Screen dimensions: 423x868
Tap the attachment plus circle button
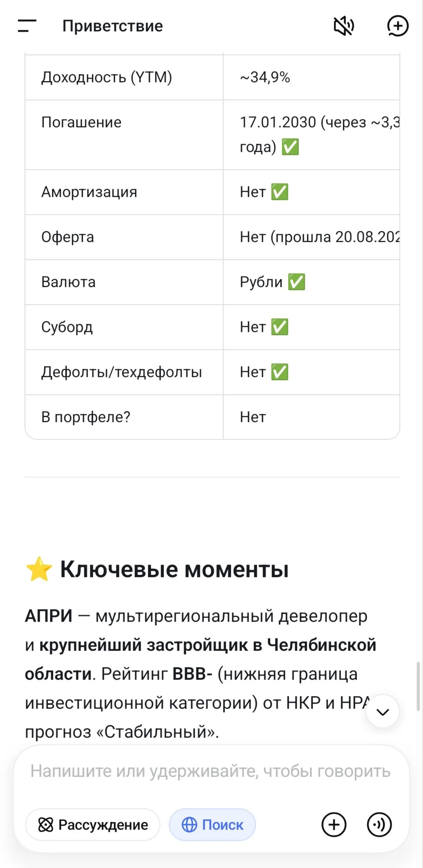tap(334, 825)
